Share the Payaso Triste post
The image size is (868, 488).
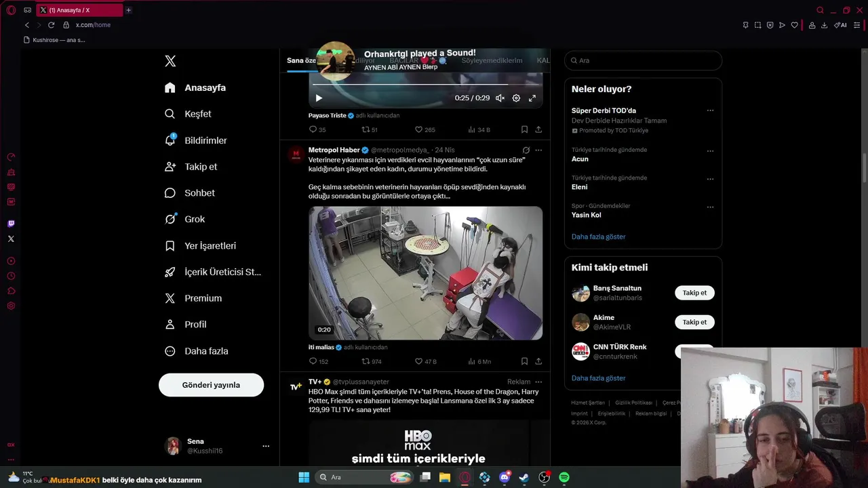pyautogui.click(x=538, y=129)
